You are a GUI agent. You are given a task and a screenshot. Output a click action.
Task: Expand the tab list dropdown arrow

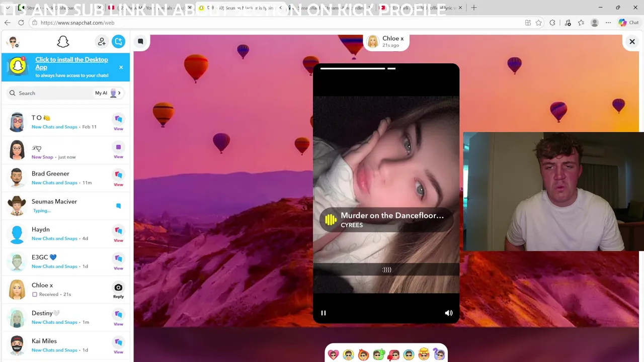point(8,8)
